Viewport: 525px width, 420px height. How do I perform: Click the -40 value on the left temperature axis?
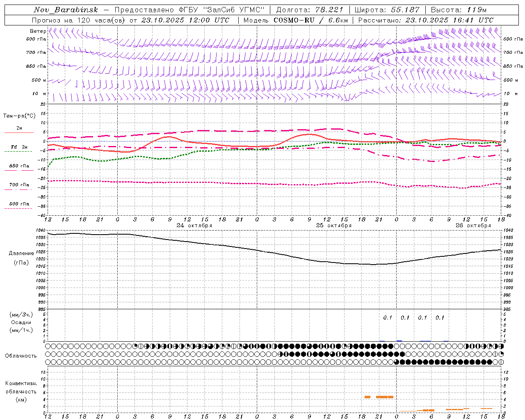pos(42,216)
